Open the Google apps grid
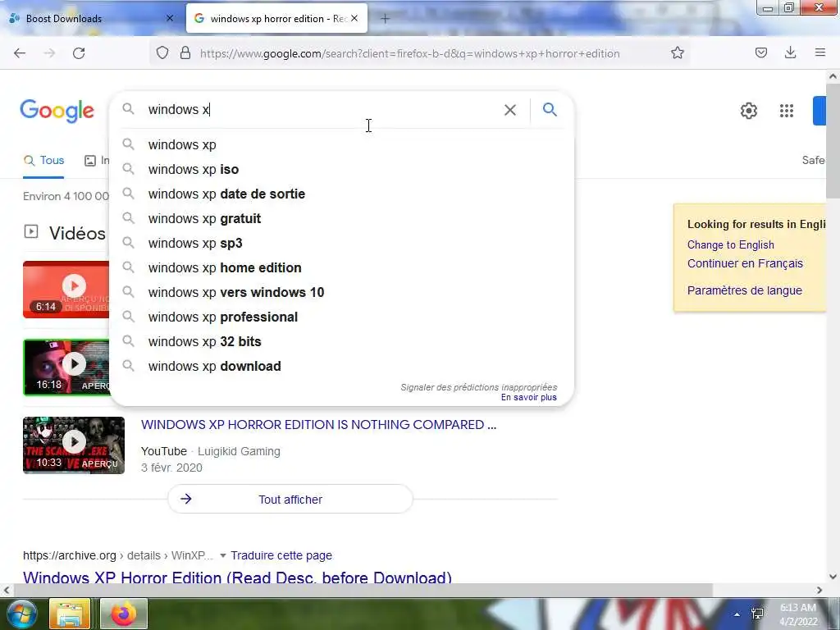This screenshot has width=840, height=630. click(x=787, y=111)
